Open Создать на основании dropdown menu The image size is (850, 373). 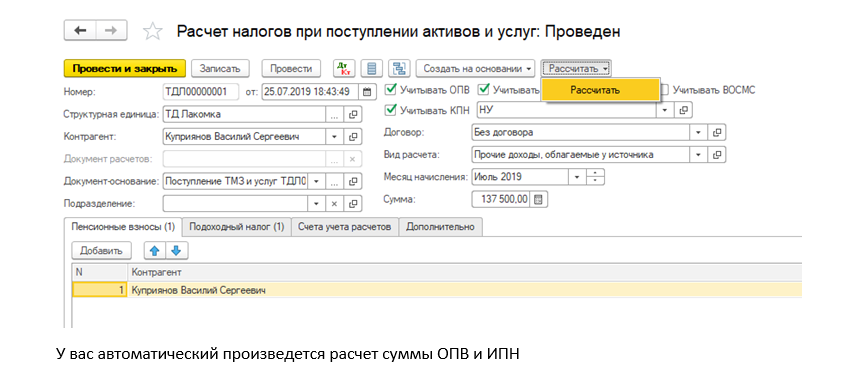tap(475, 69)
